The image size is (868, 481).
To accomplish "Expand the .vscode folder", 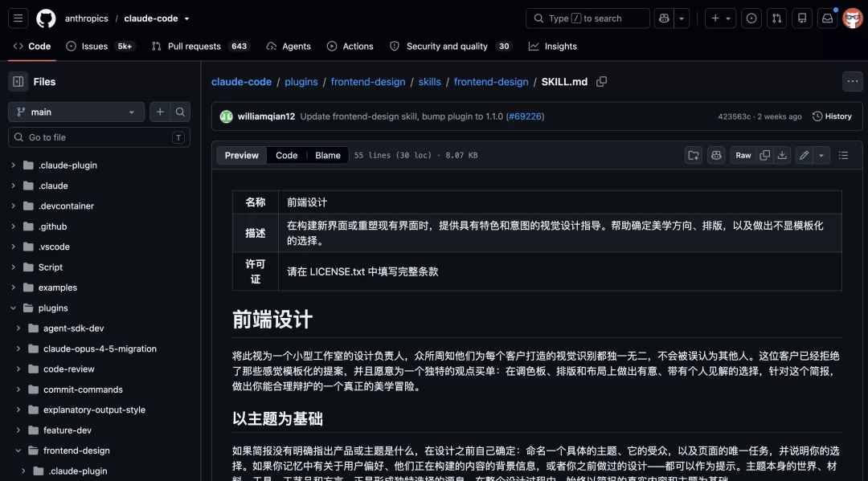I will [14, 247].
